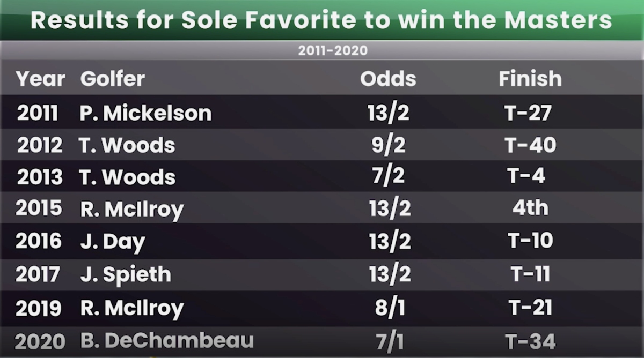Click the 4th finish result
The image size is (644, 358).
(530, 208)
